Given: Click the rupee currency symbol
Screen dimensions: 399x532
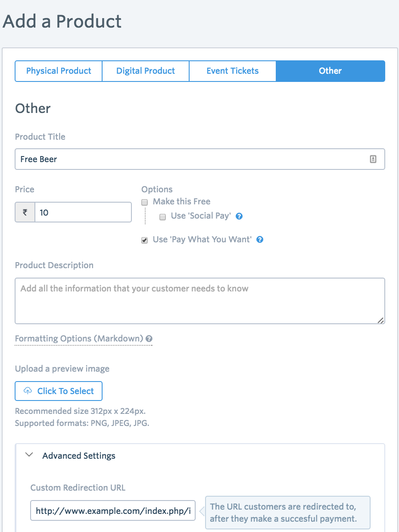Looking at the screenshot, I should [25, 212].
